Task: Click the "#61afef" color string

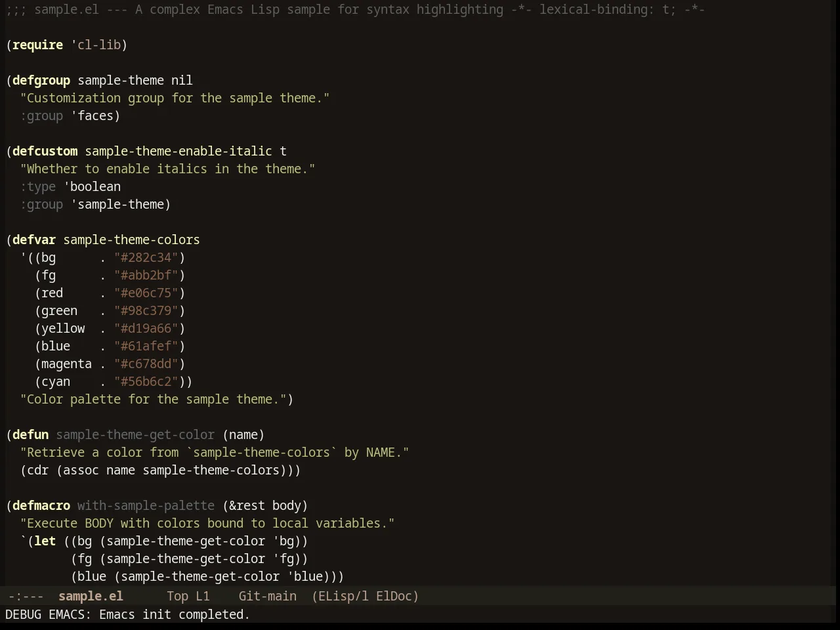Action: click(x=146, y=346)
